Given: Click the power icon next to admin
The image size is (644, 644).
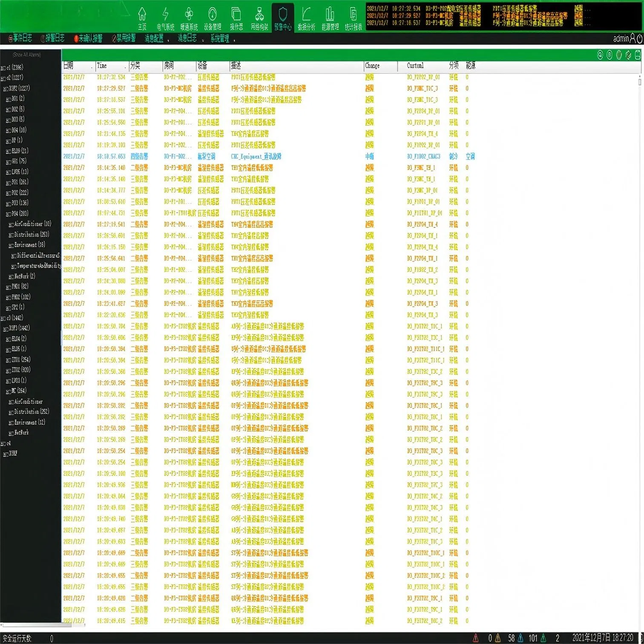Looking at the screenshot, I should (x=640, y=39).
